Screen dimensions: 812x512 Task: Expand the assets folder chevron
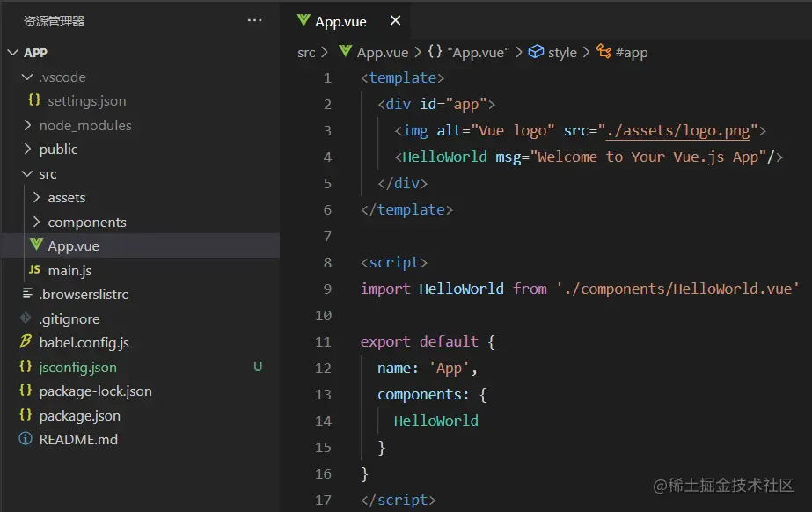(36, 198)
